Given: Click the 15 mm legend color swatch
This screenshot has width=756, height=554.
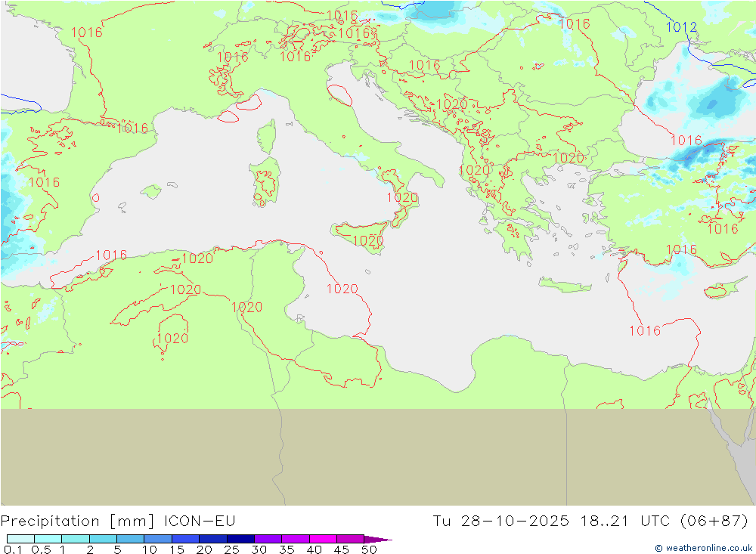Looking at the screenshot, I should [186, 539].
